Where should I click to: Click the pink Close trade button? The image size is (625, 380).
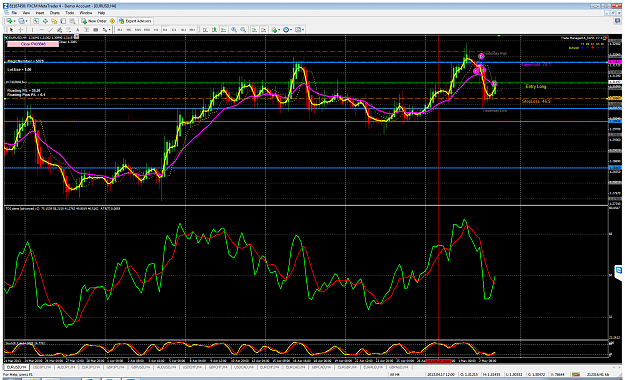click(x=33, y=44)
